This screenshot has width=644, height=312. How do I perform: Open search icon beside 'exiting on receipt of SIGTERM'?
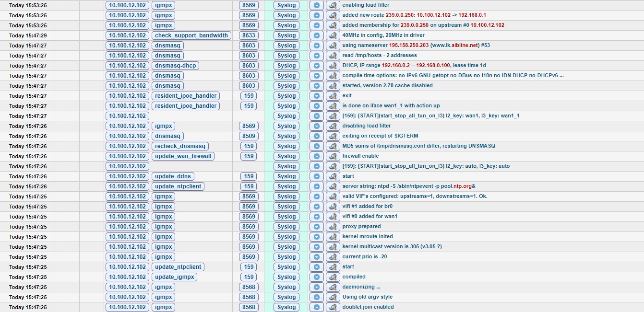click(333, 136)
